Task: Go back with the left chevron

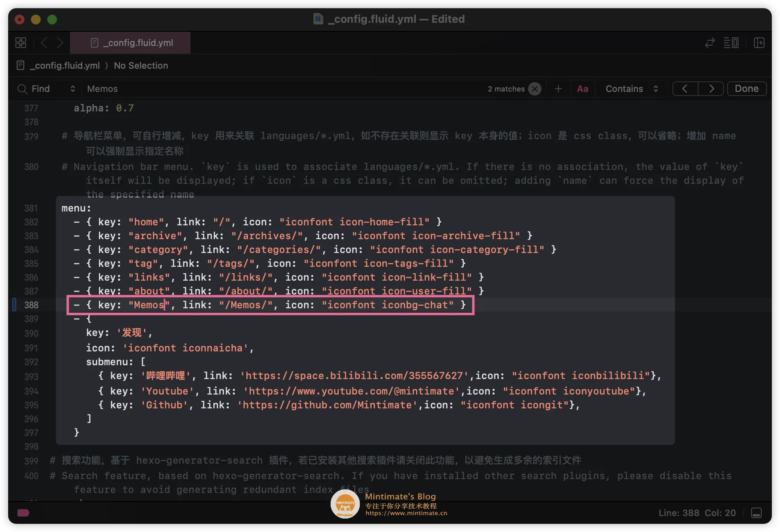Action: tap(44, 43)
